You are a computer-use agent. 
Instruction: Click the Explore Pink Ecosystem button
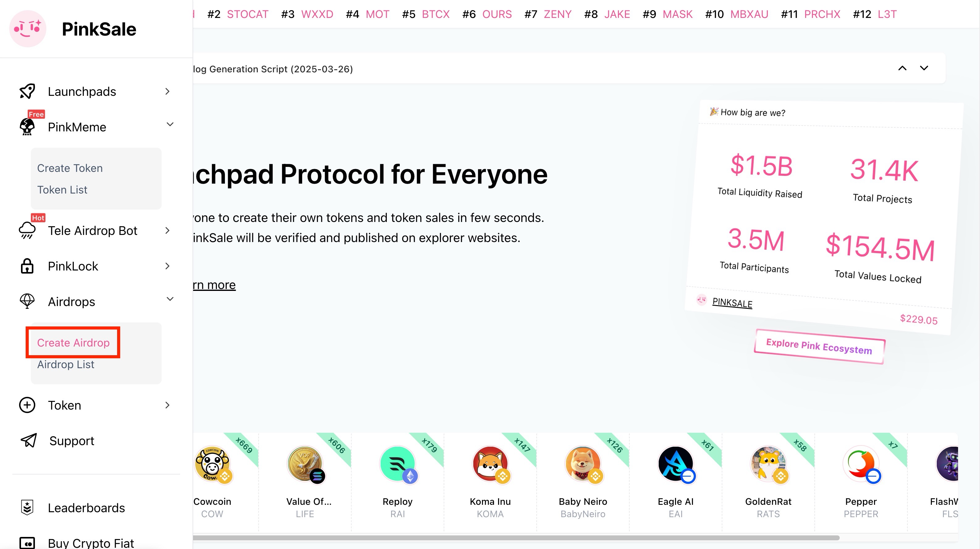(x=819, y=347)
